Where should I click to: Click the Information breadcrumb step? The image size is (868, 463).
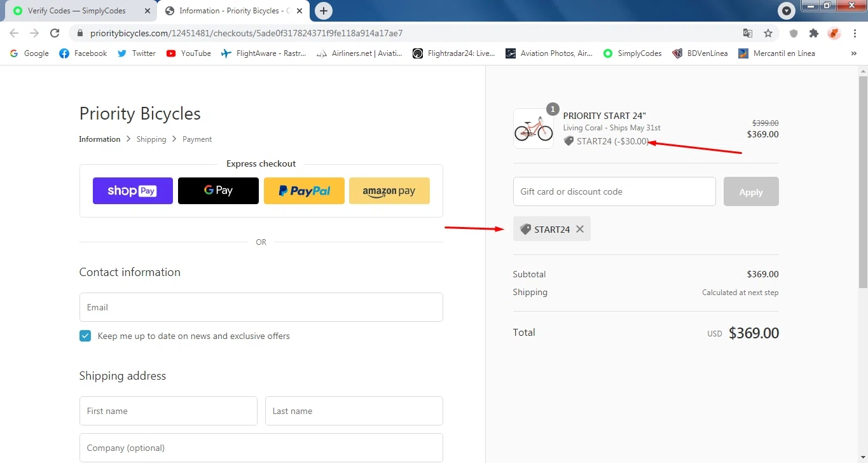100,139
